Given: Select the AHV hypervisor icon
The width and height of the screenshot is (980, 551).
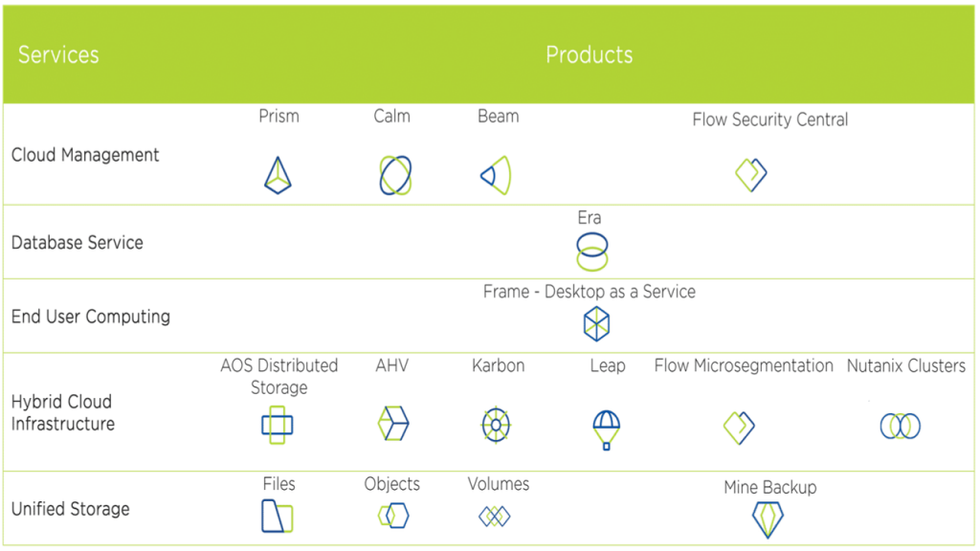Looking at the screenshot, I should (393, 424).
